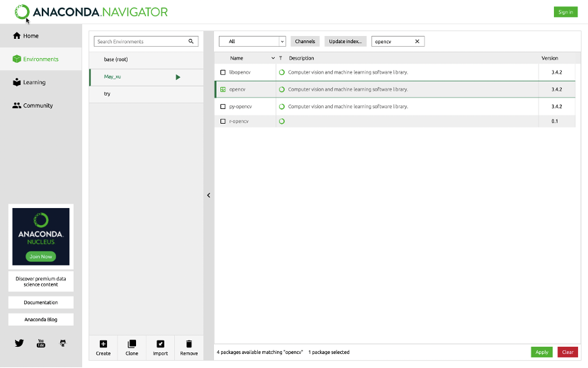Click the status circle icon for opencv
The width and height of the screenshot is (588, 368).
(x=282, y=90)
